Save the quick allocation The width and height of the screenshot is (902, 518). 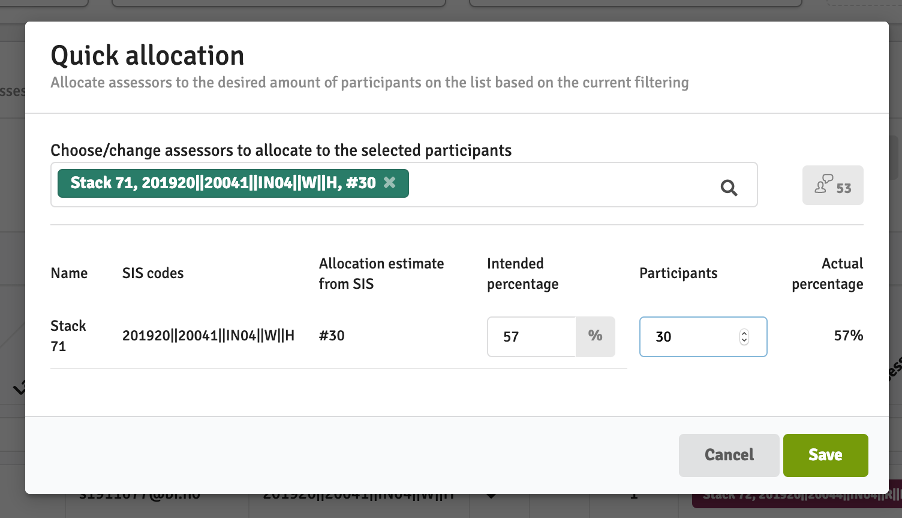click(825, 455)
